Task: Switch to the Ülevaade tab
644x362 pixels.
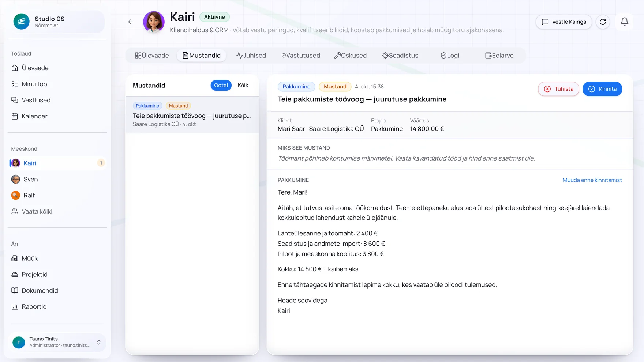Action: [x=152, y=56]
